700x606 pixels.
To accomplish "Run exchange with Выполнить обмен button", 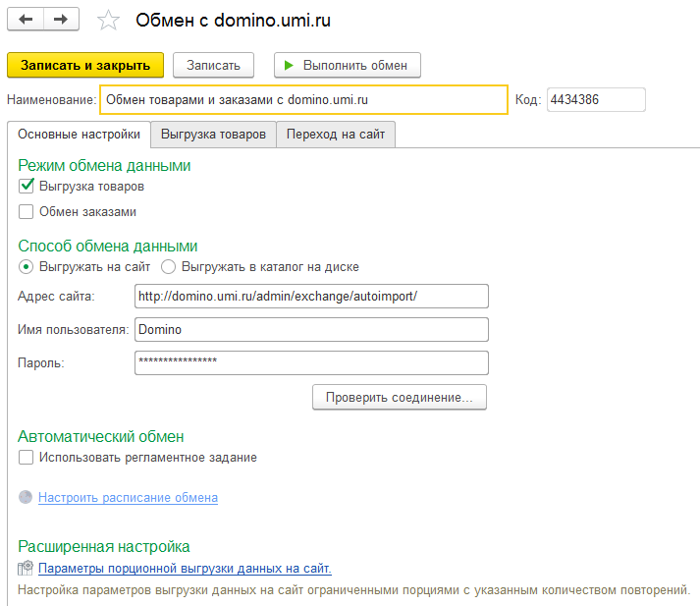I will click(348, 65).
